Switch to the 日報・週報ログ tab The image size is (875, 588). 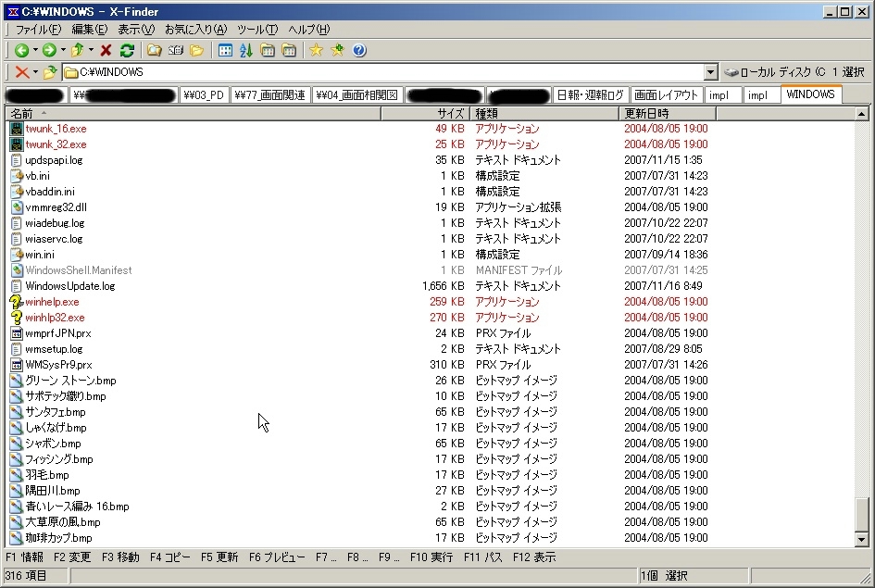[591, 95]
